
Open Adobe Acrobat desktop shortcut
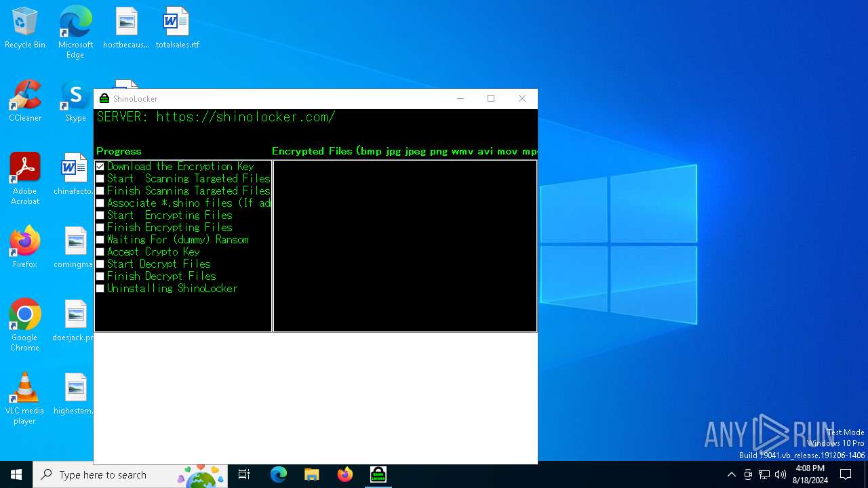(x=25, y=179)
